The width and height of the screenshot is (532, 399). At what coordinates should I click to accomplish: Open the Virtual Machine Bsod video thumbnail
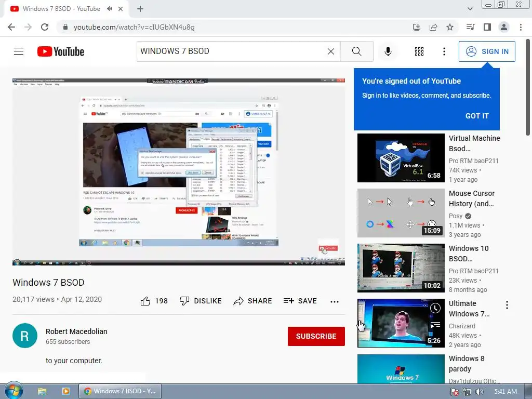tap(401, 158)
